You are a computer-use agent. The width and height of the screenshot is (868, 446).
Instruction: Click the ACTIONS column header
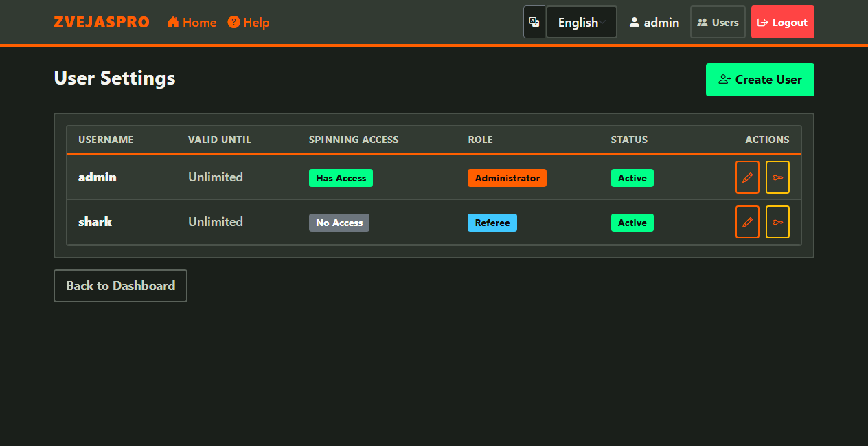767,140
